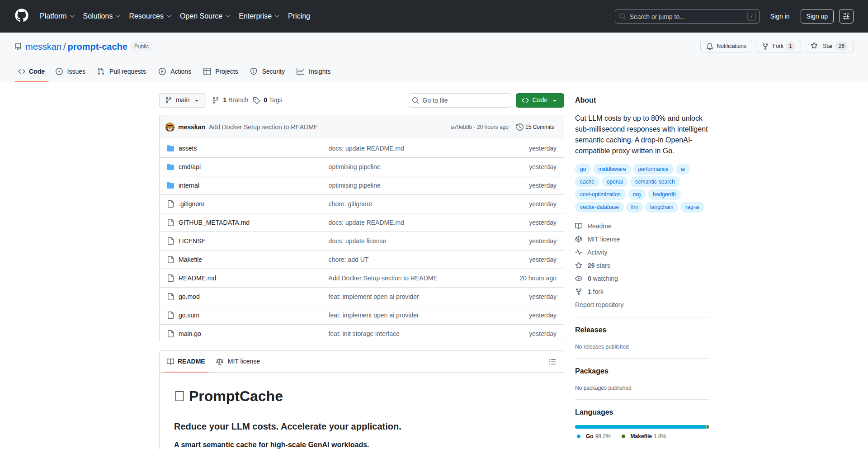Click the Sign up button
This screenshot has width=868, height=449.
(816, 16)
